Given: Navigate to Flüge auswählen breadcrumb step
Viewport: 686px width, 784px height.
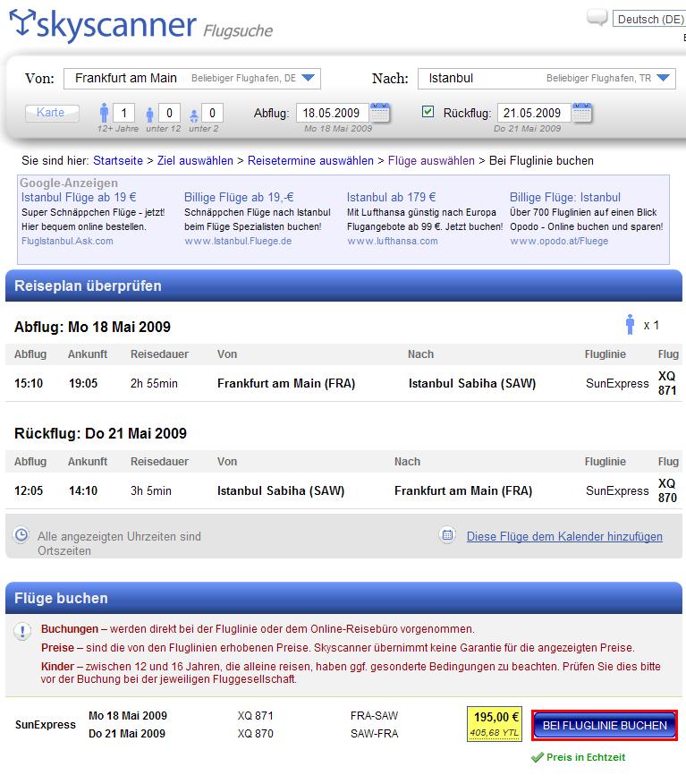Looking at the screenshot, I should click(431, 161).
